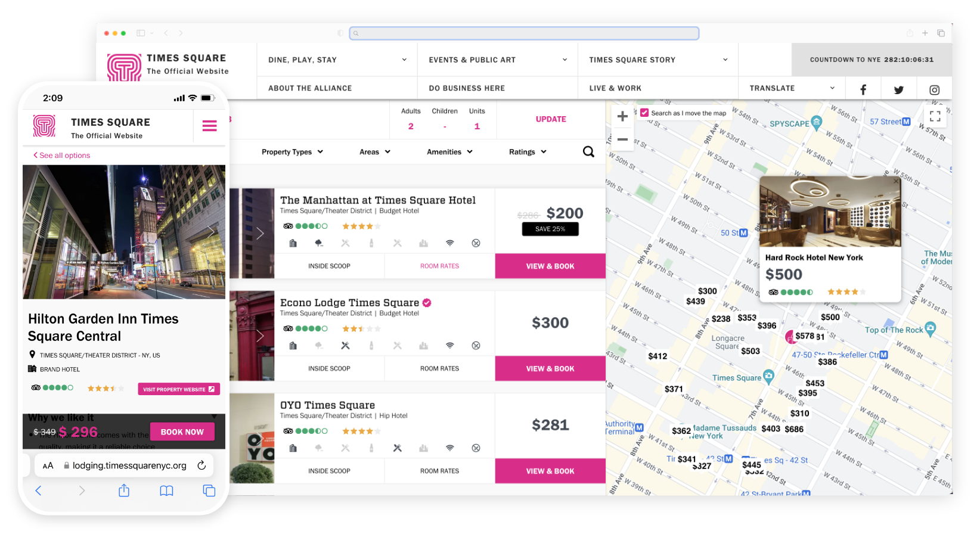This screenshot has height=537, width=980.
Task: Tap Book Now on phone
Action: 182,432
